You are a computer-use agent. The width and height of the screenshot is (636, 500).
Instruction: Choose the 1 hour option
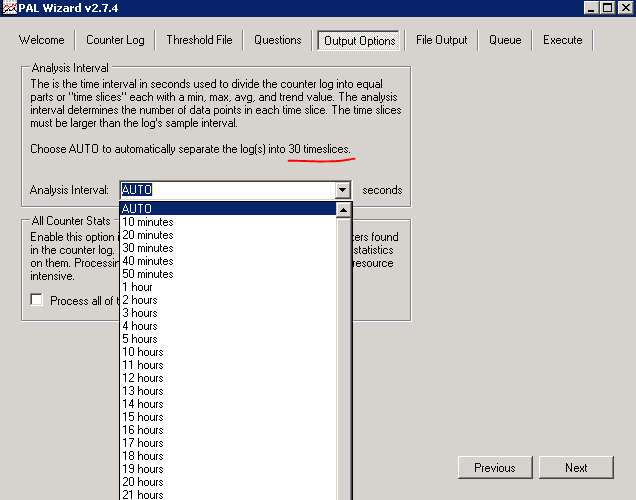tap(228, 287)
